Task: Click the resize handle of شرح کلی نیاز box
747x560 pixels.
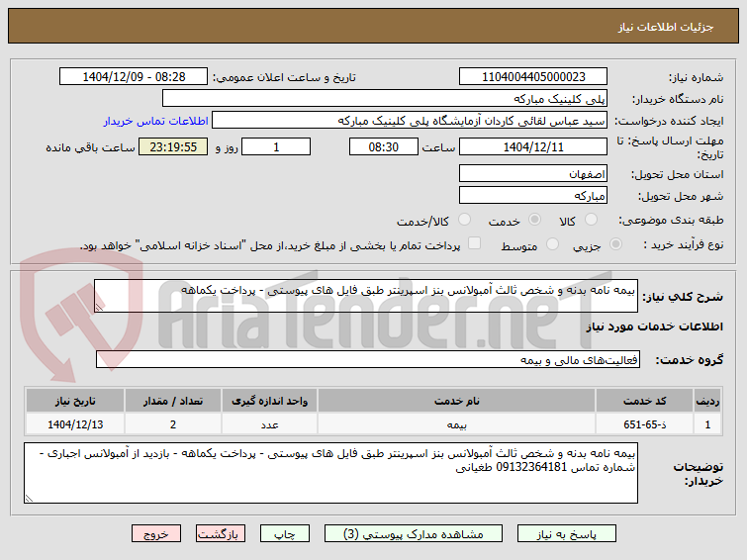Action: tap(99, 308)
